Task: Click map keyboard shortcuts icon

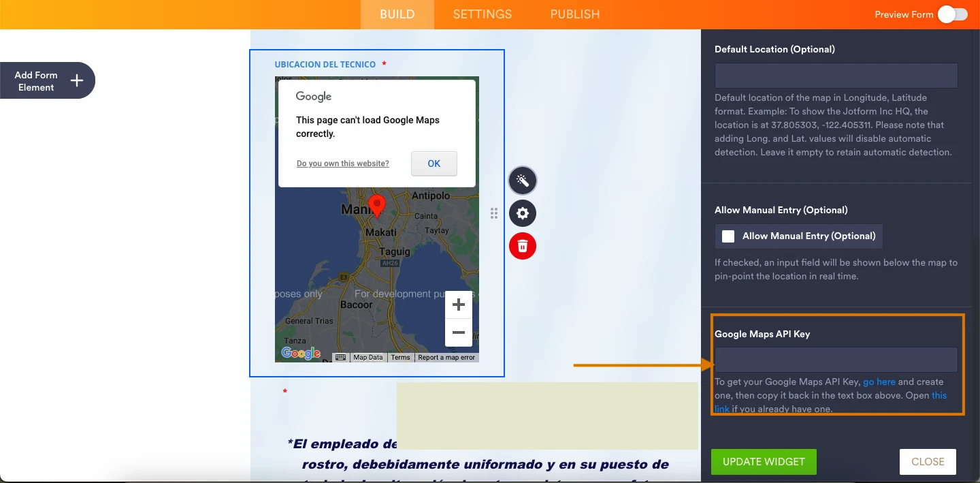Action: pos(341,358)
